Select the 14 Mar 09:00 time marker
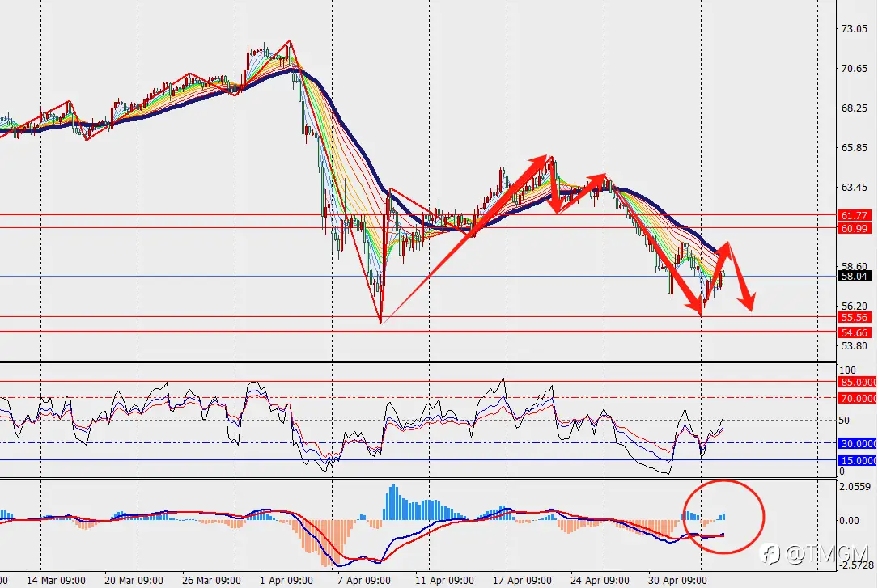 56,580
